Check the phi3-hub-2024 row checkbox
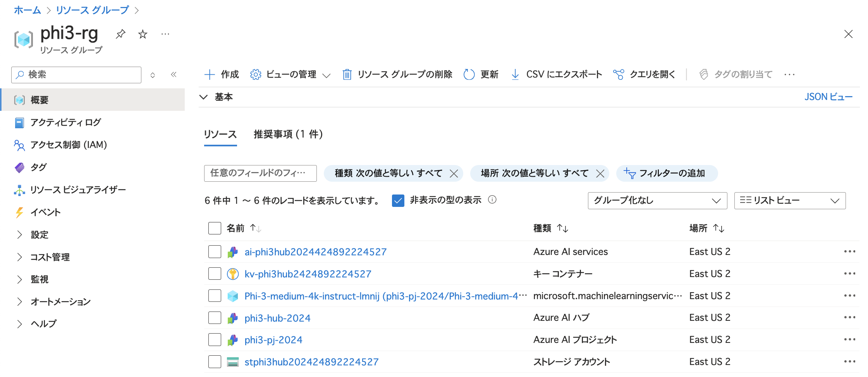Image resolution: width=868 pixels, height=377 pixels. coord(215,318)
